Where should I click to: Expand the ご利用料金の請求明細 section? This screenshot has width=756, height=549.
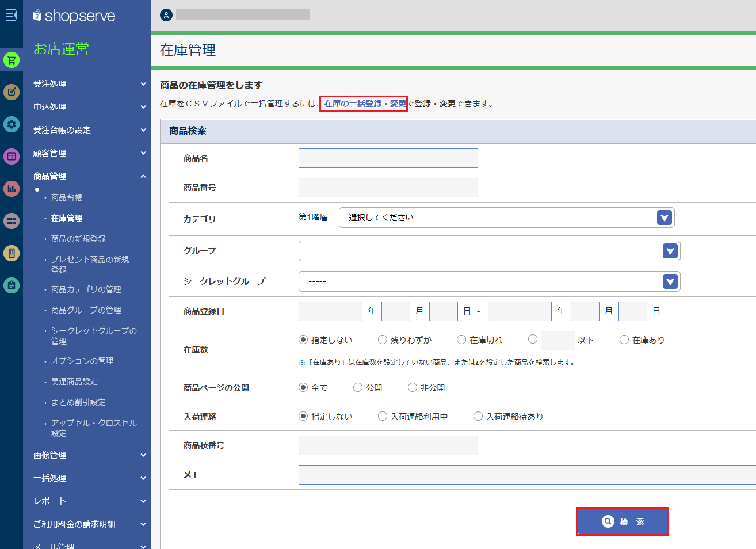coord(87,524)
